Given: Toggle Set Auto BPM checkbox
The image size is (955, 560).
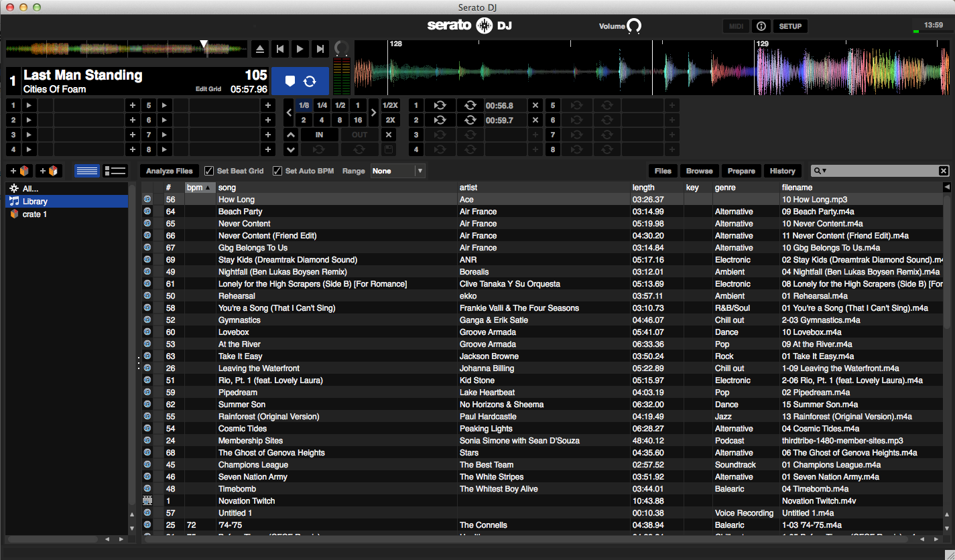Looking at the screenshot, I should 277,171.
